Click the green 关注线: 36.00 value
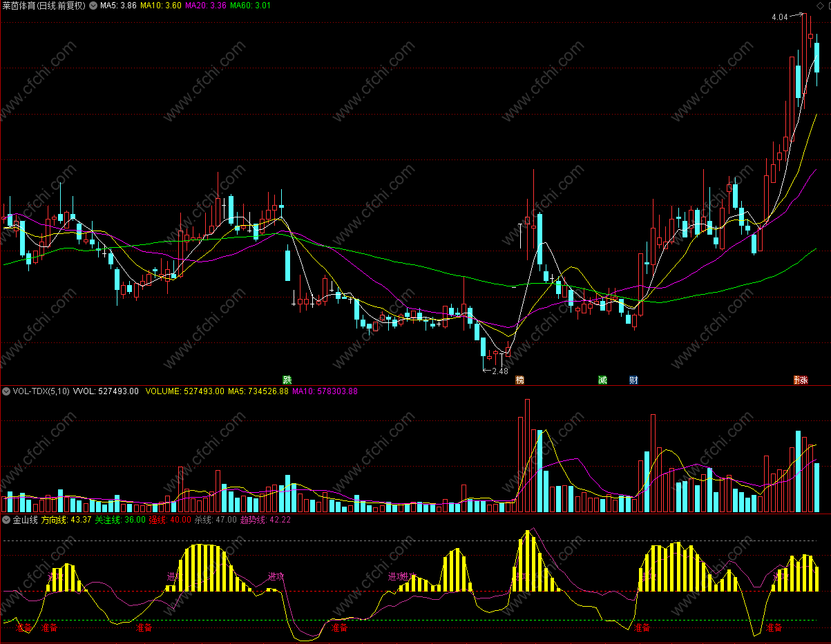Screen dimensions: 831x644 120,520
